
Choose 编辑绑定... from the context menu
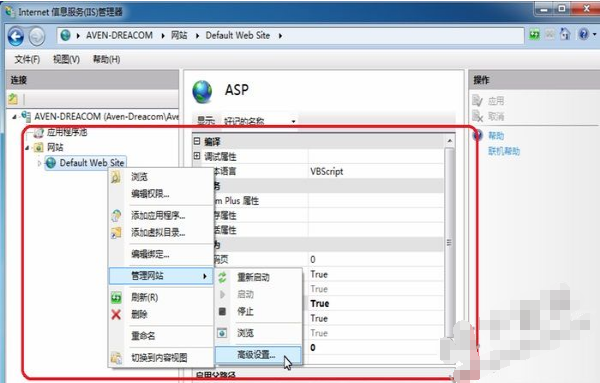pos(150,254)
